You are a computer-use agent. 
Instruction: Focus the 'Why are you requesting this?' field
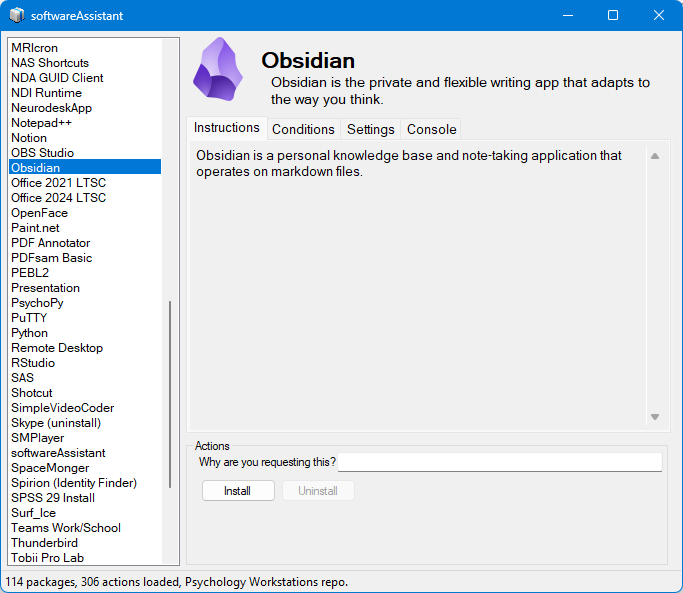pyautogui.click(x=500, y=462)
